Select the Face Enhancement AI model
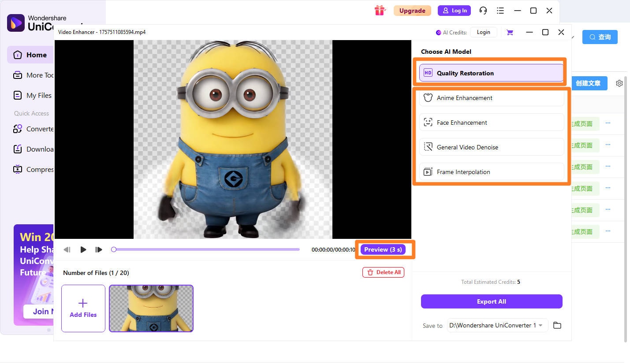This screenshot has height=364, width=630. point(492,123)
